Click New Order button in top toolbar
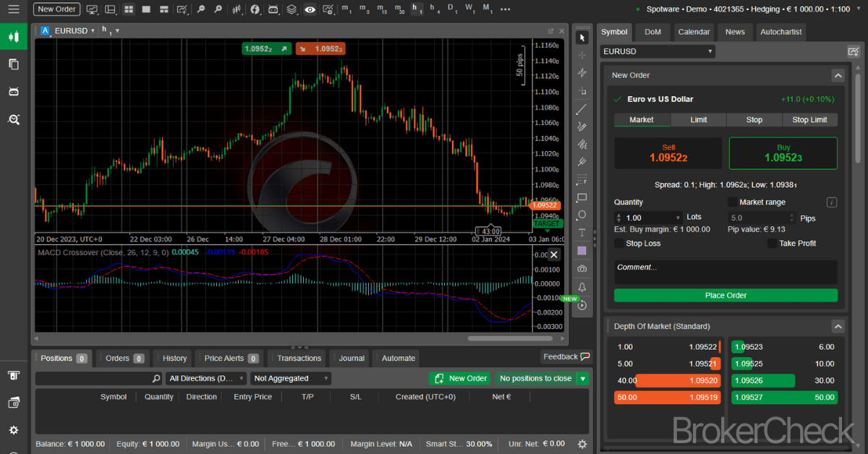Image resolution: width=868 pixels, height=454 pixels. [57, 9]
